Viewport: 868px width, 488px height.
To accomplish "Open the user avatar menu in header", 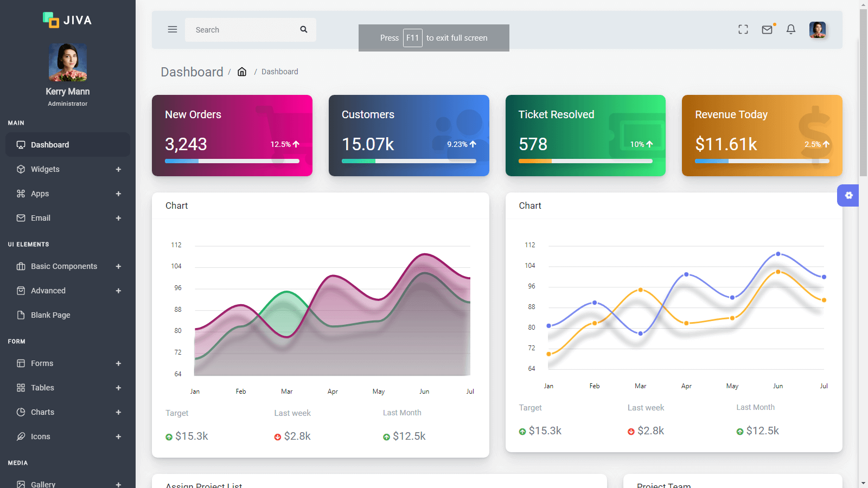I will [x=818, y=29].
